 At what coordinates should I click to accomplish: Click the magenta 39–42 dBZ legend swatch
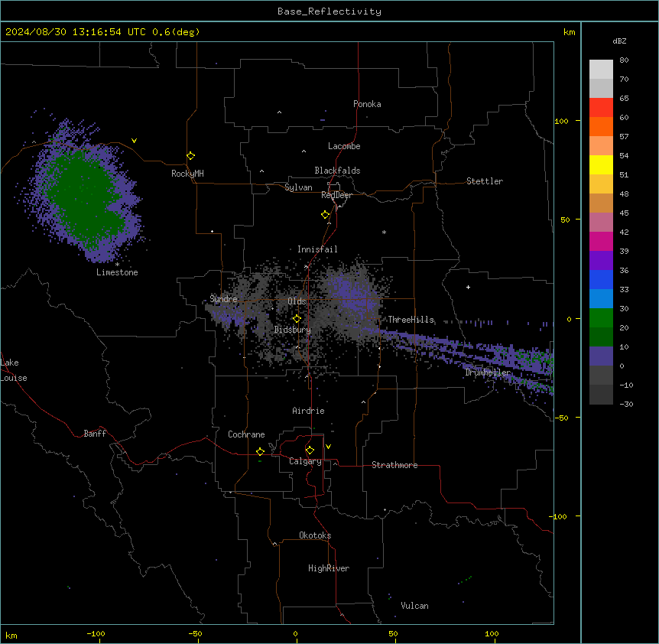click(x=601, y=242)
